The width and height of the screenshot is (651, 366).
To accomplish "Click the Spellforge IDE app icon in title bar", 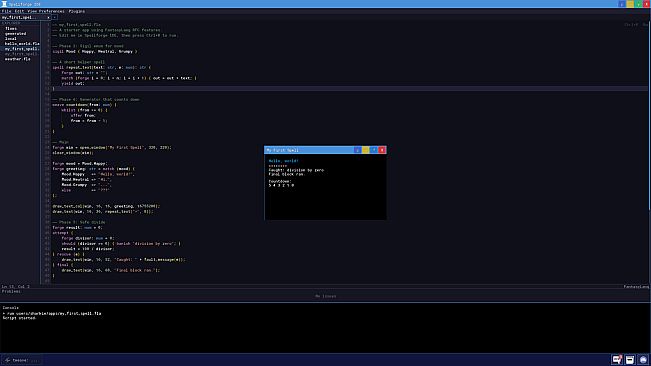I will [x=4, y=4].
